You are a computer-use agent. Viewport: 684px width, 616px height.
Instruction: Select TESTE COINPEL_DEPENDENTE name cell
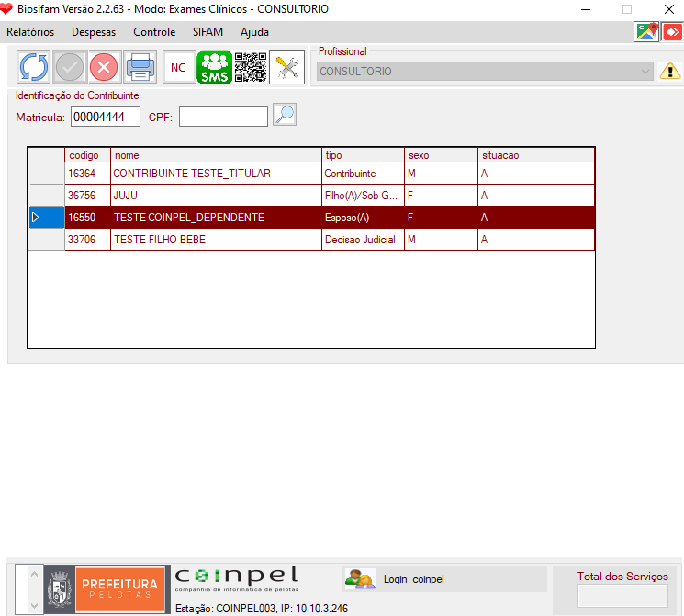(216, 218)
